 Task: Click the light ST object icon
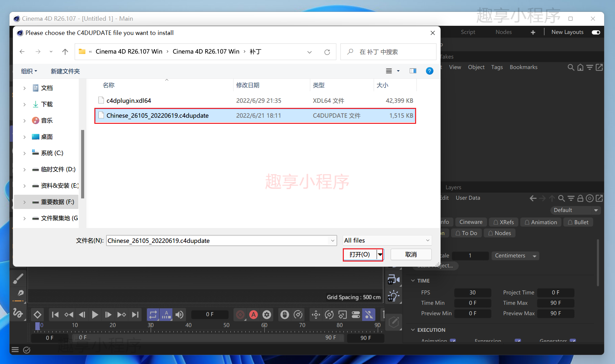pos(393,296)
